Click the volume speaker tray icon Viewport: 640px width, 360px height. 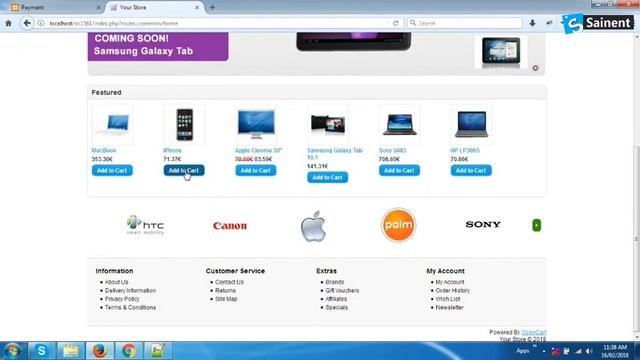[x=589, y=351]
